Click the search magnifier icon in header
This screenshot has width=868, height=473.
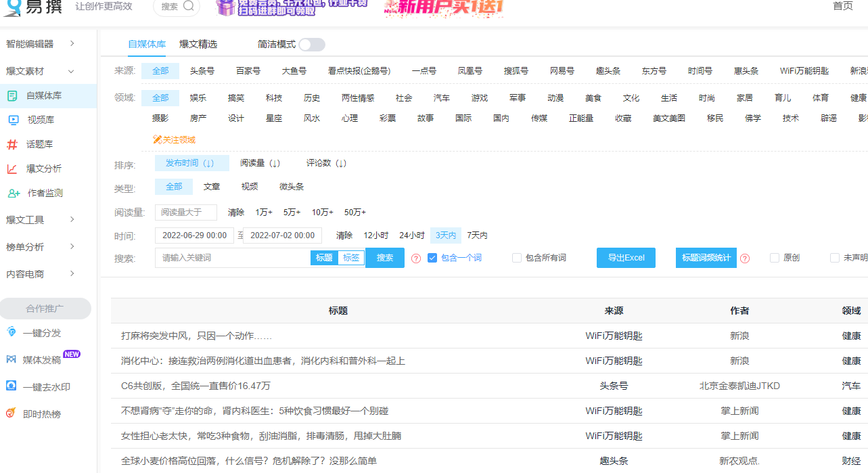click(x=189, y=6)
